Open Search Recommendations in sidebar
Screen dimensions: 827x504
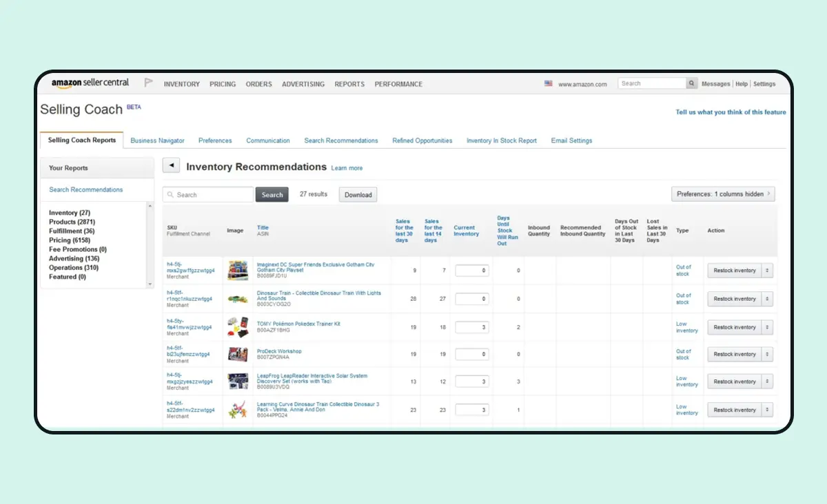(86, 189)
